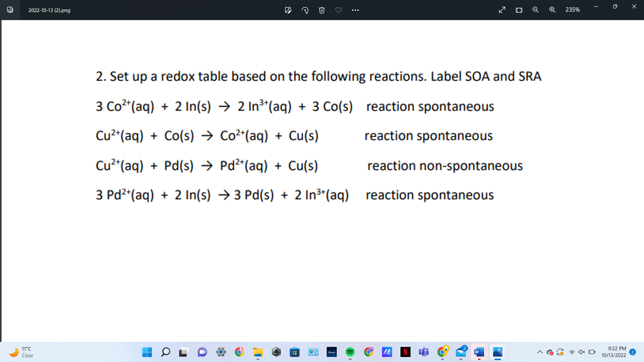Toggle the favorite heart on this photo
This screenshot has width=644, height=362.
click(x=338, y=10)
